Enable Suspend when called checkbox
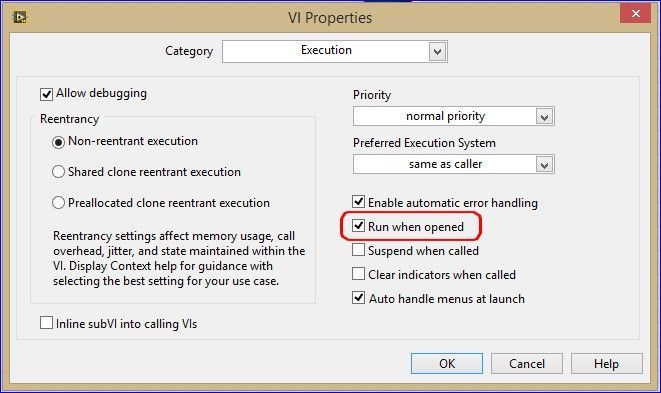 [x=358, y=250]
